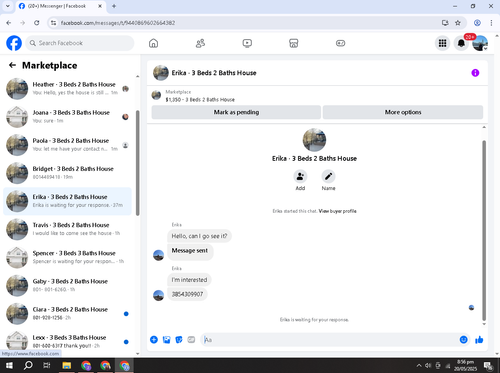Viewport: 500px width, 373px height.
Task: Click the 'Message sent' bubble
Action: (x=190, y=251)
